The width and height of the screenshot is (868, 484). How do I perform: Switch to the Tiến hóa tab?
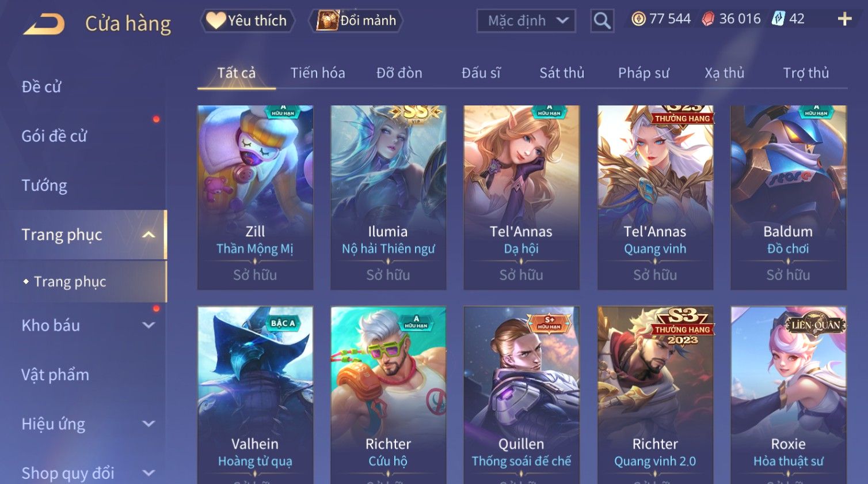[318, 73]
